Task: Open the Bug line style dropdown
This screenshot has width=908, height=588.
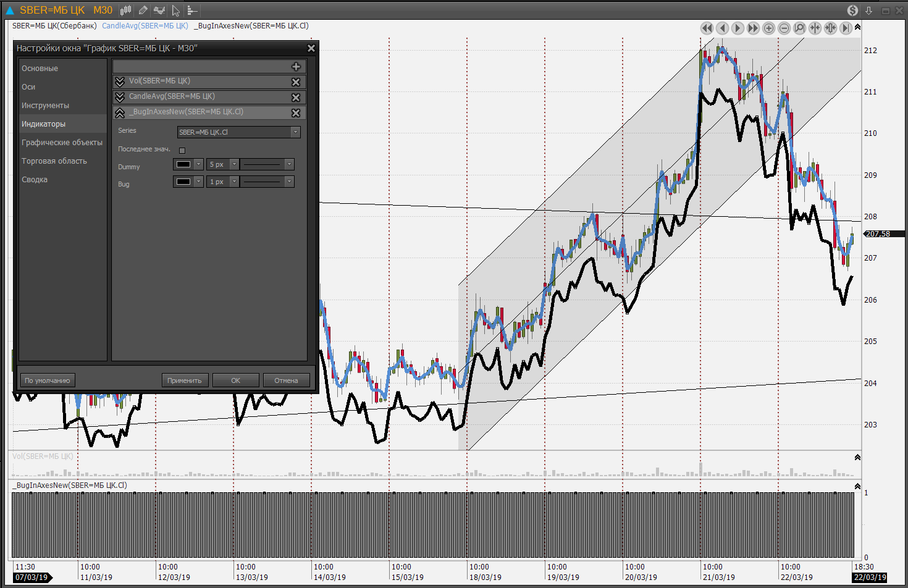Action: [288, 182]
